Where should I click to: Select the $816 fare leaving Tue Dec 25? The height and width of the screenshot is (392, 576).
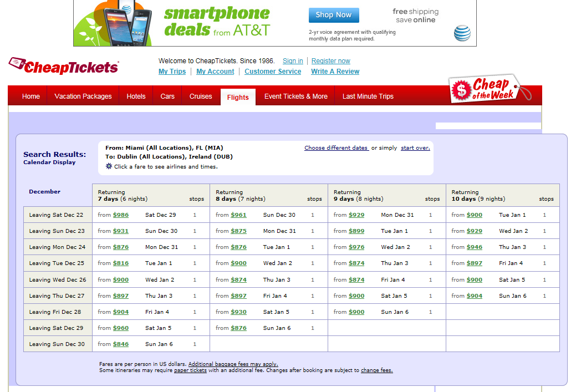click(x=122, y=263)
